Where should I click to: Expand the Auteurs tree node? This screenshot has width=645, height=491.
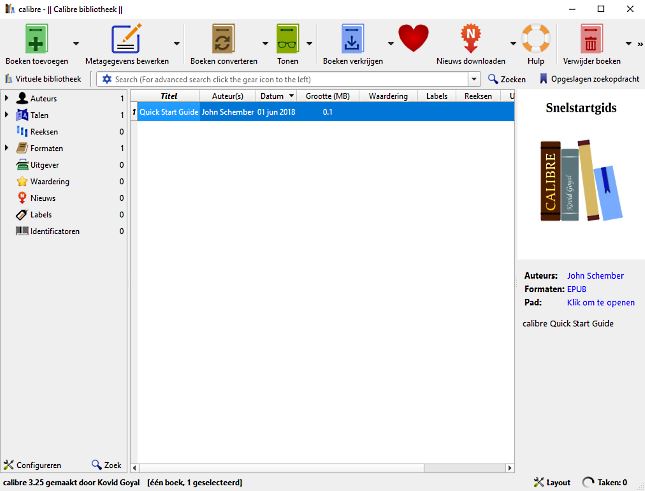tap(6, 98)
